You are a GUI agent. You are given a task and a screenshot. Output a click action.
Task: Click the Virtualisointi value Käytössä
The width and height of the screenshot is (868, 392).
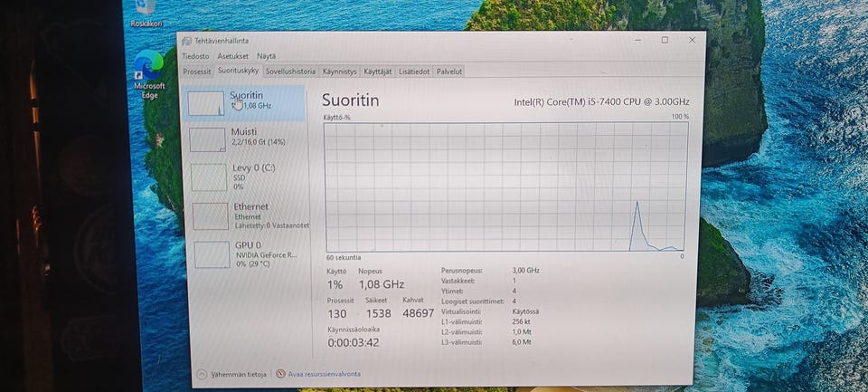[526, 311]
